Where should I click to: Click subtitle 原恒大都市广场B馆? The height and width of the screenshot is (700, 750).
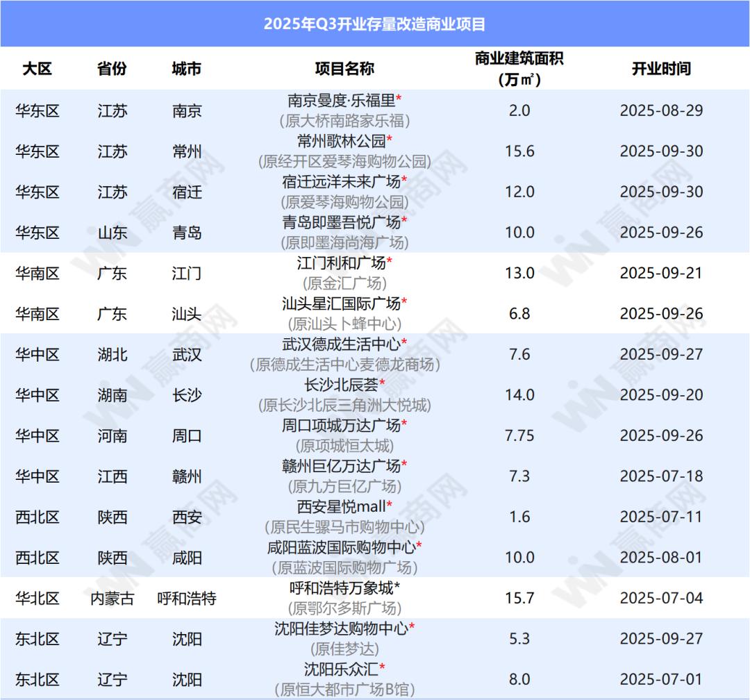coord(344,690)
